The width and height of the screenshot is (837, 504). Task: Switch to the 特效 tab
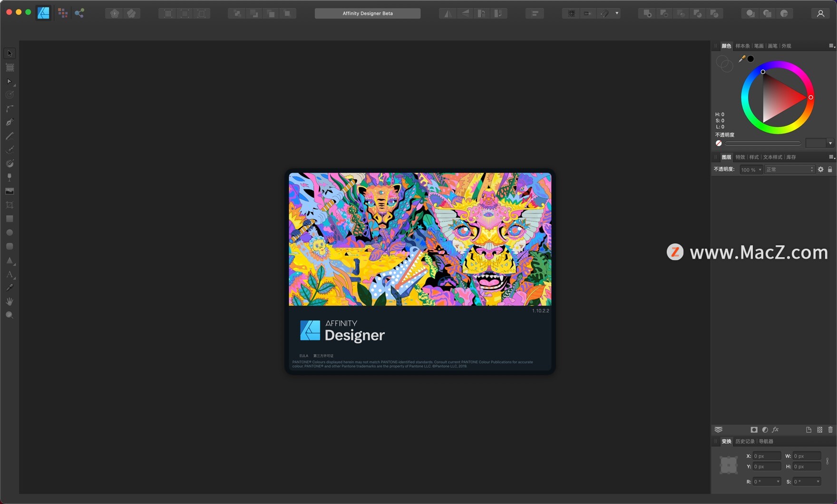coord(740,157)
